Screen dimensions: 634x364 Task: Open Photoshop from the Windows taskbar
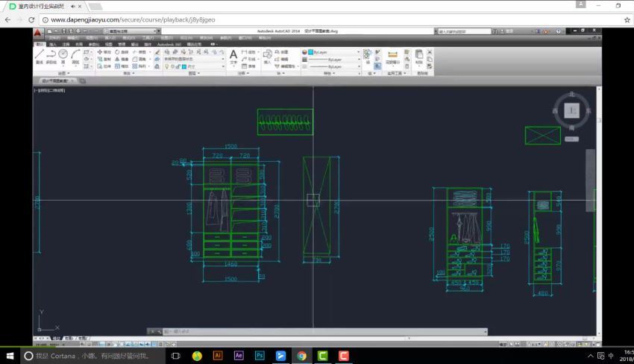tap(260, 356)
